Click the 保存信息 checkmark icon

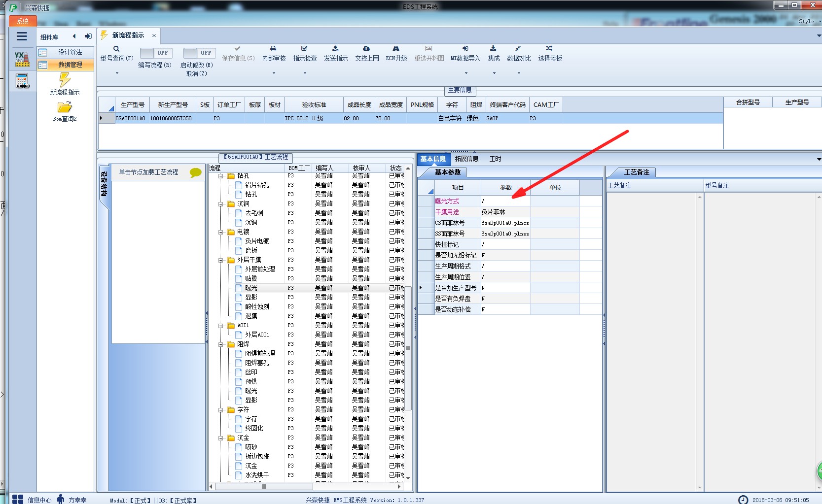tap(238, 49)
